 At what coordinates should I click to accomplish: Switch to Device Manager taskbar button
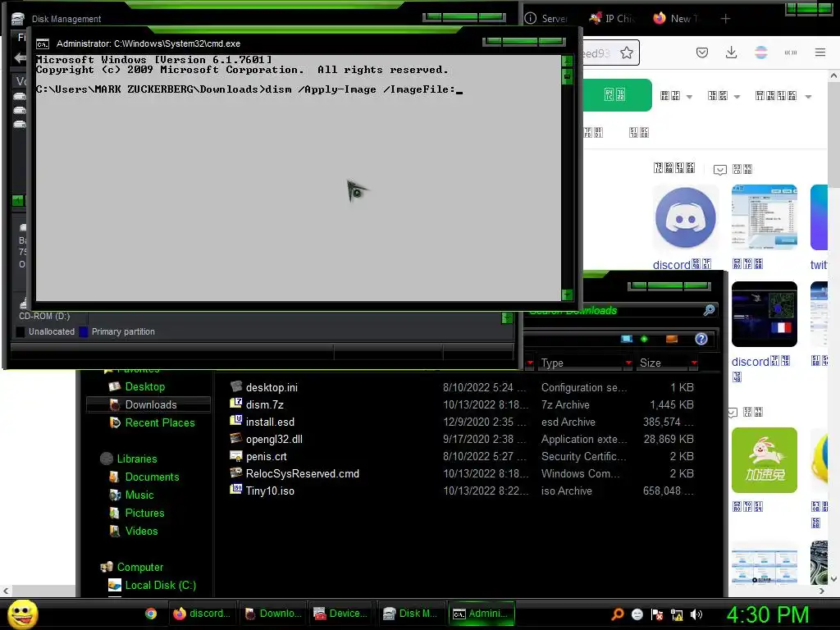342,614
